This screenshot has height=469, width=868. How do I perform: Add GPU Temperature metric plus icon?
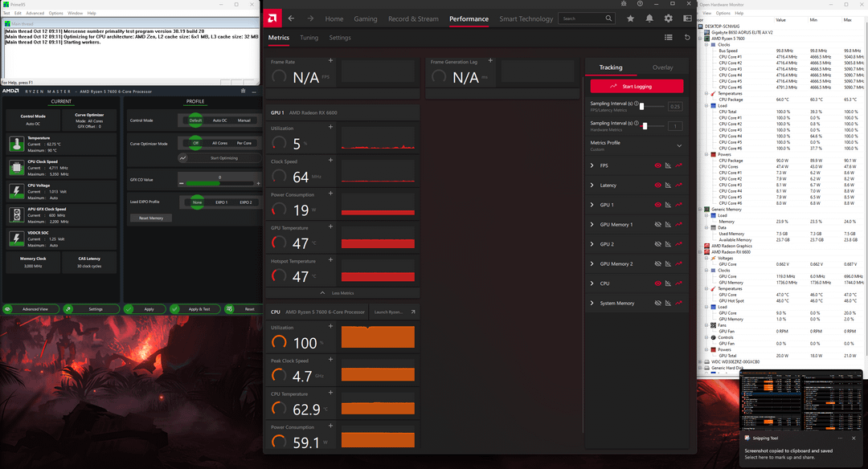pos(330,226)
